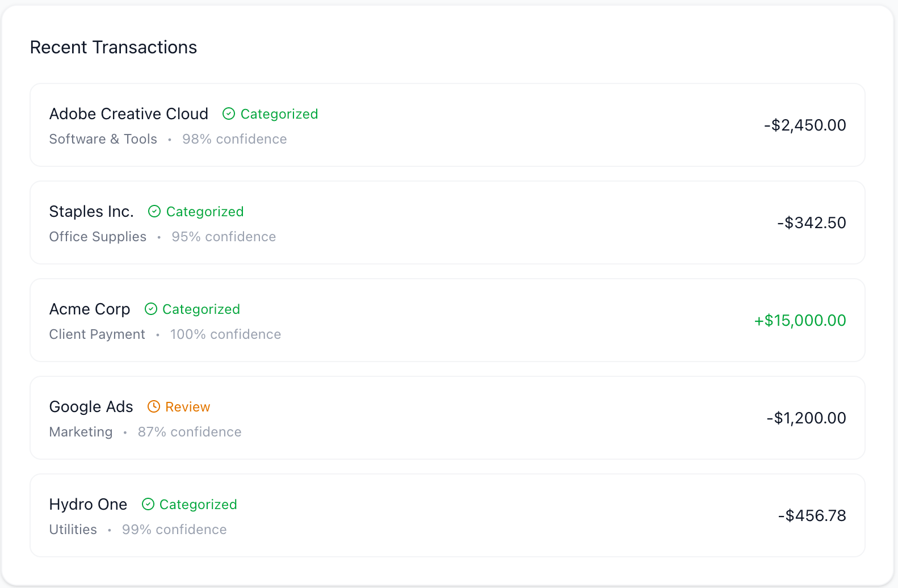
Task: Click the +$15,000.00 amount for Acme Corp
Action: [x=800, y=321]
